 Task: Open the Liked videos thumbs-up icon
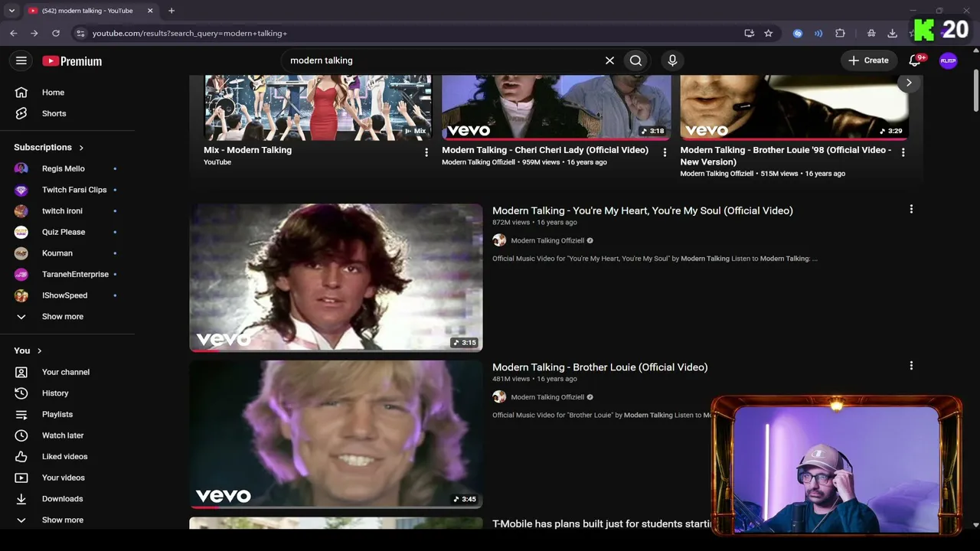21,457
